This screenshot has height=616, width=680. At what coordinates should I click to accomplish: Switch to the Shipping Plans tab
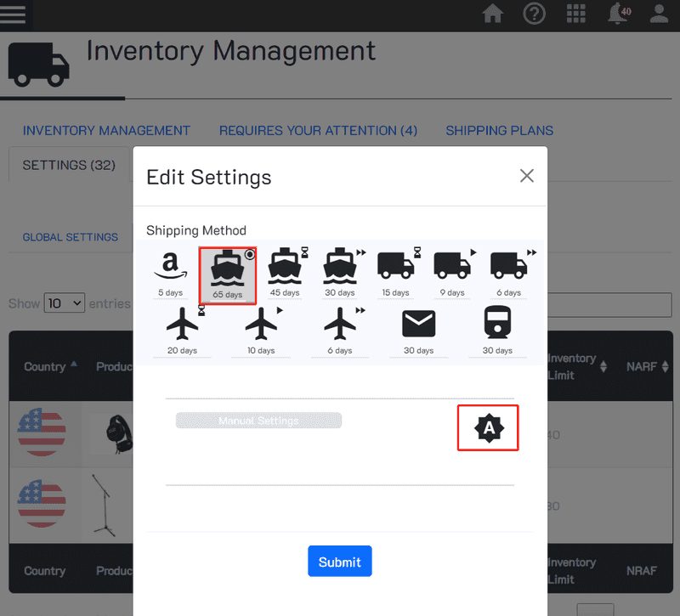click(x=499, y=130)
